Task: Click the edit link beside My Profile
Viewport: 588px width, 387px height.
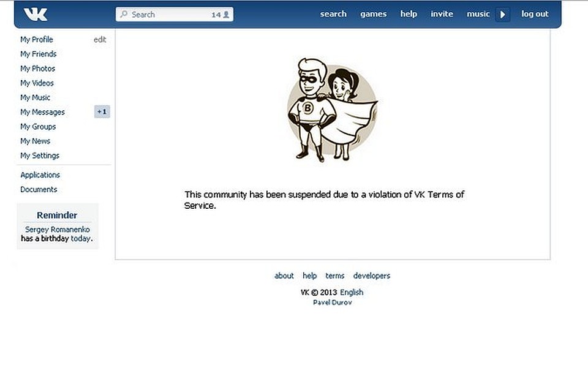Action: point(100,39)
